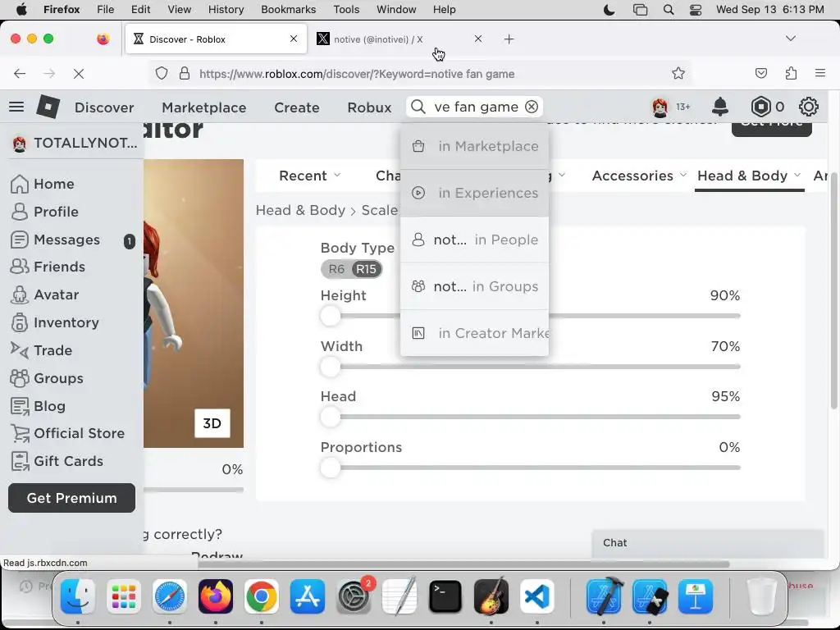Screen dimensions: 840x630
Task: Open the notifications bell
Action: (x=720, y=107)
